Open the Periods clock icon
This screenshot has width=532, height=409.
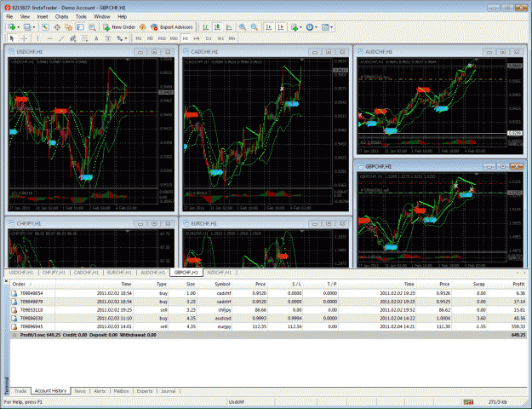click(x=310, y=27)
